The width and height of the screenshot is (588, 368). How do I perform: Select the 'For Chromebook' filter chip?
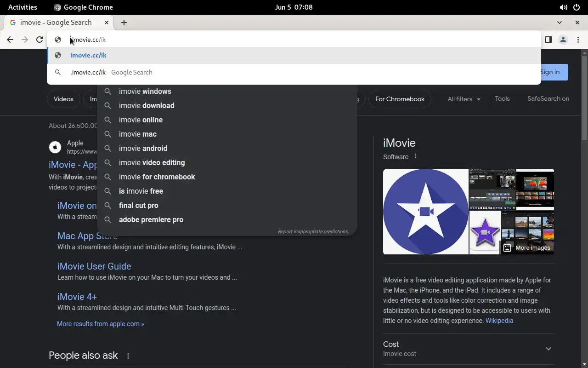(400, 99)
